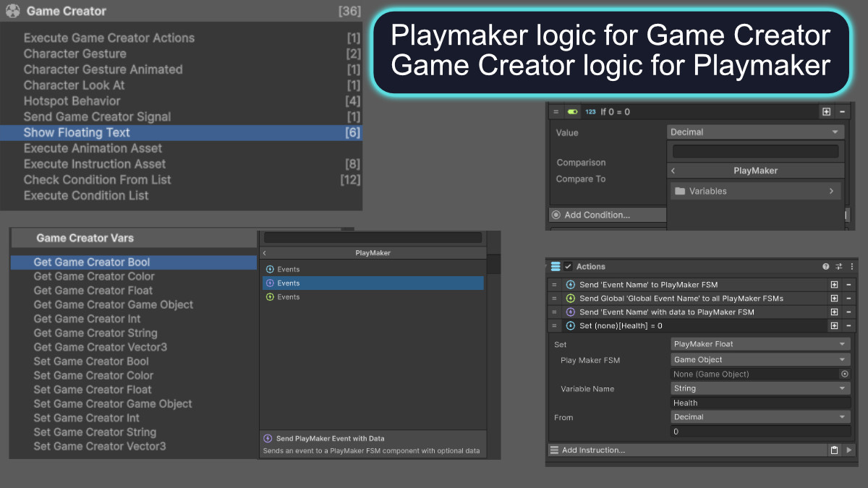Open the Variable Name dropdown showing String

pyautogui.click(x=761, y=388)
